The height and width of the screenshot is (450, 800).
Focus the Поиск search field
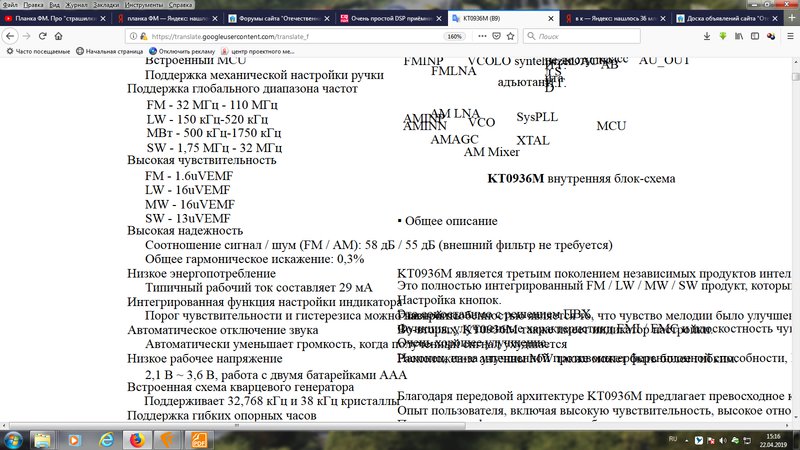click(x=582, y=36)
